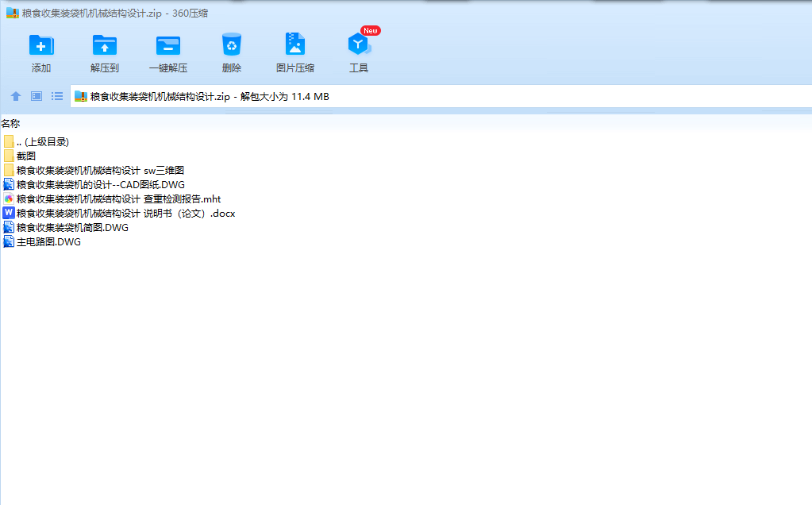Viewport: 812px width, 505px height.
Task: Click the zip icon in the address bar
Action: point(81,96)
